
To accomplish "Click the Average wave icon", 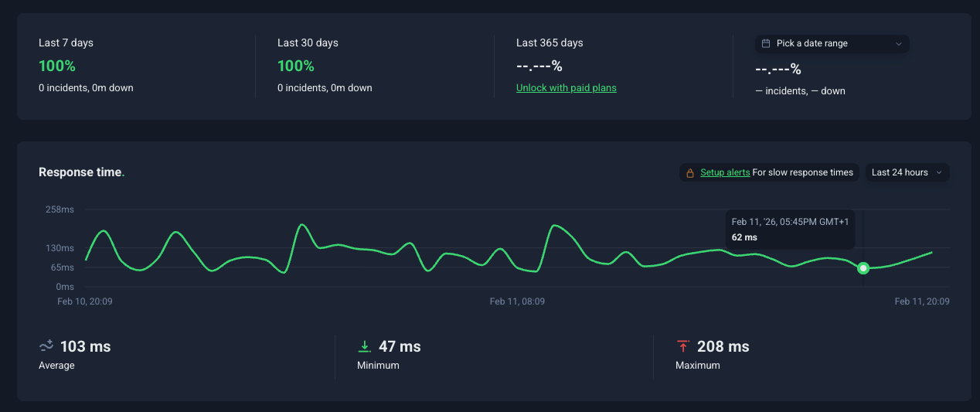I will [x=46, y=346].
